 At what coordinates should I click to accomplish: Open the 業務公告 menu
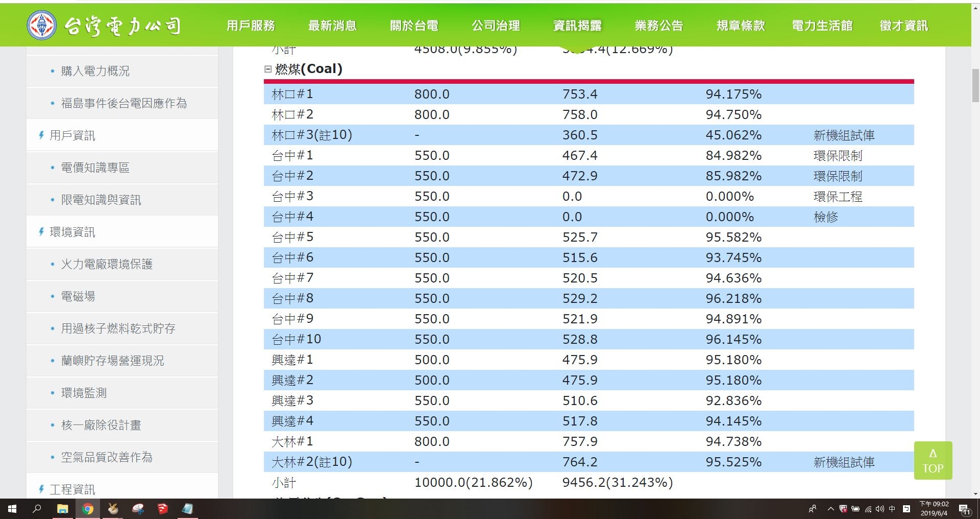tap(659, 26)
